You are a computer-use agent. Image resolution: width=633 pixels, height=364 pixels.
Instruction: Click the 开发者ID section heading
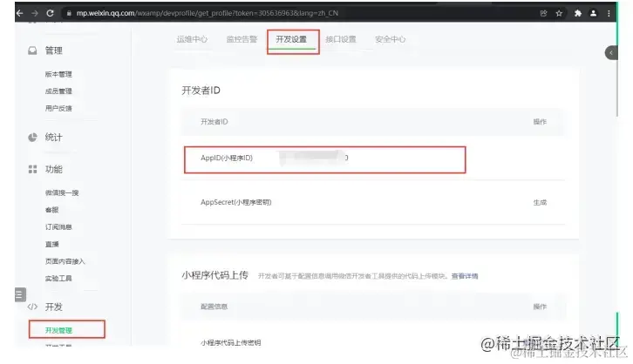coord(201,91)
